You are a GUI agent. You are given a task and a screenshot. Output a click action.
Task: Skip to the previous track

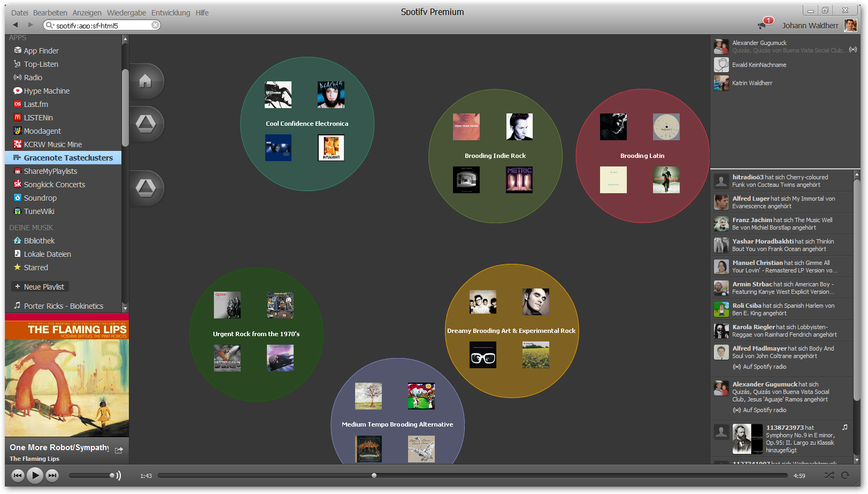[x=18, y=475]
